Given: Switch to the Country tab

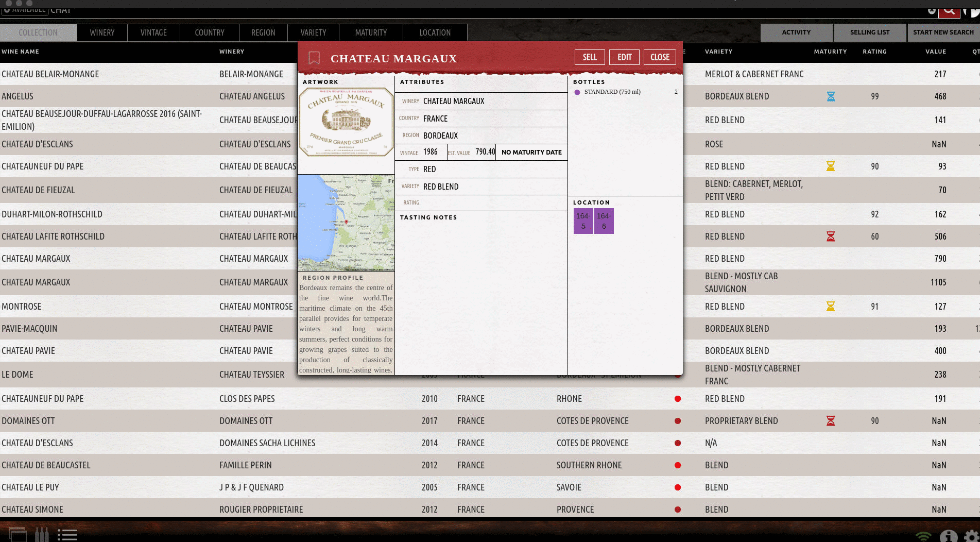Looking at the screenshot, I should pos(210,32).
